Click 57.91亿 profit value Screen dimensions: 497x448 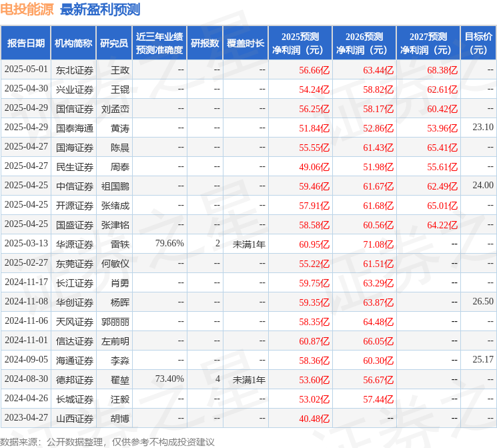314,206
